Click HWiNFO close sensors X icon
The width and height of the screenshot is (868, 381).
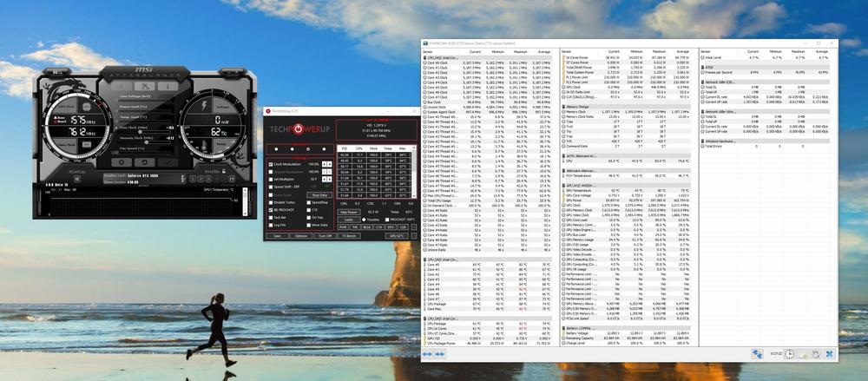coord(830,354)
